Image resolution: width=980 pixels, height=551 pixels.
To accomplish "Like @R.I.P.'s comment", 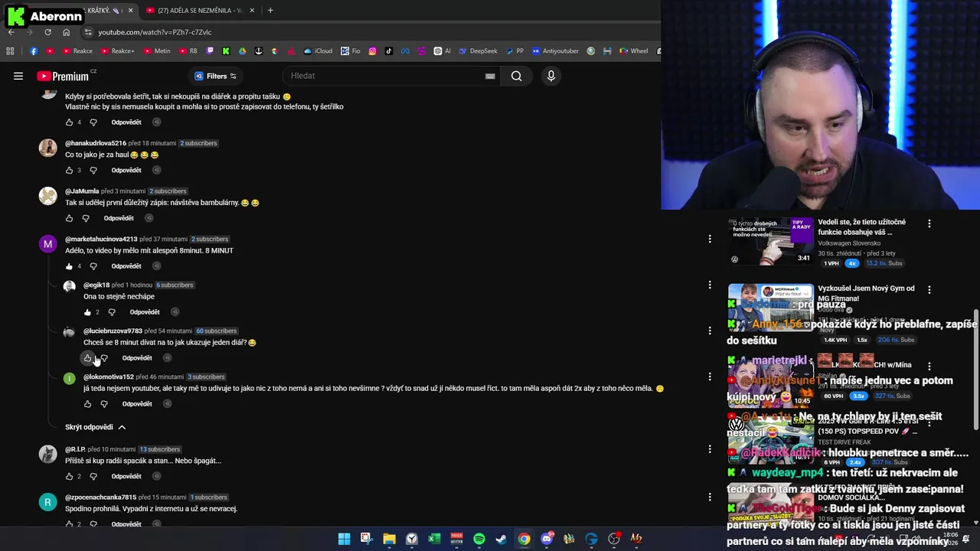I will click(69, 476).
